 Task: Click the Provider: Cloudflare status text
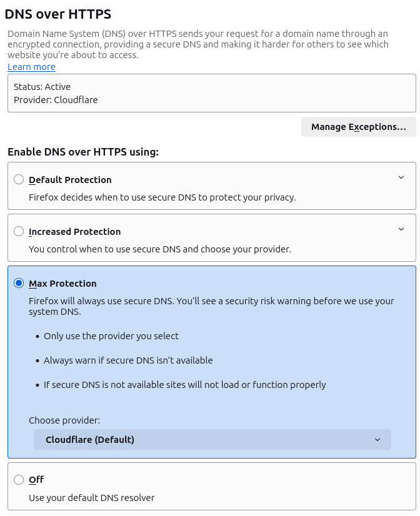pos(56,99)
